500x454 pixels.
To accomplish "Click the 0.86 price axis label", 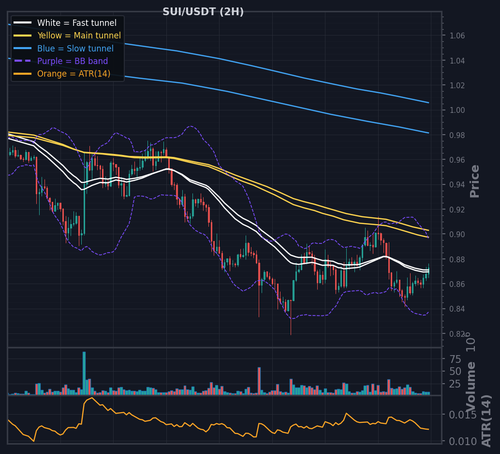I will [x=457, y=284].
